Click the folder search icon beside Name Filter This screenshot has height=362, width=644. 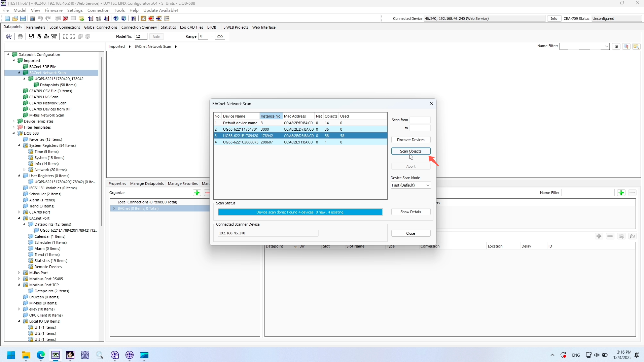pyautogui.click(x=636, y=46)
